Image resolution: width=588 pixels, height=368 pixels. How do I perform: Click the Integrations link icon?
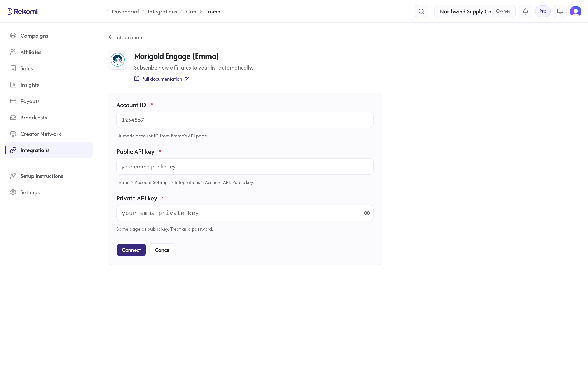[x=13, y=150]
